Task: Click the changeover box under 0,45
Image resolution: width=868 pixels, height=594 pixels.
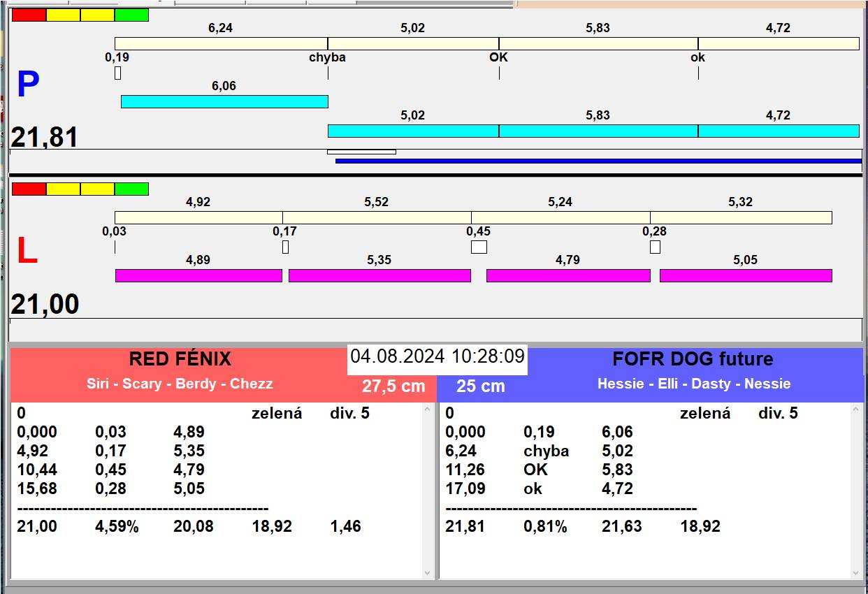Action: (479, 247)
